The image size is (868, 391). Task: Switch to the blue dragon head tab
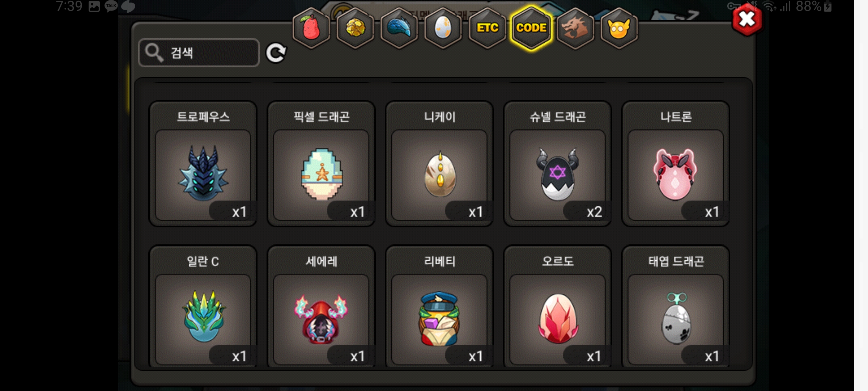click(x=400, y=28)
